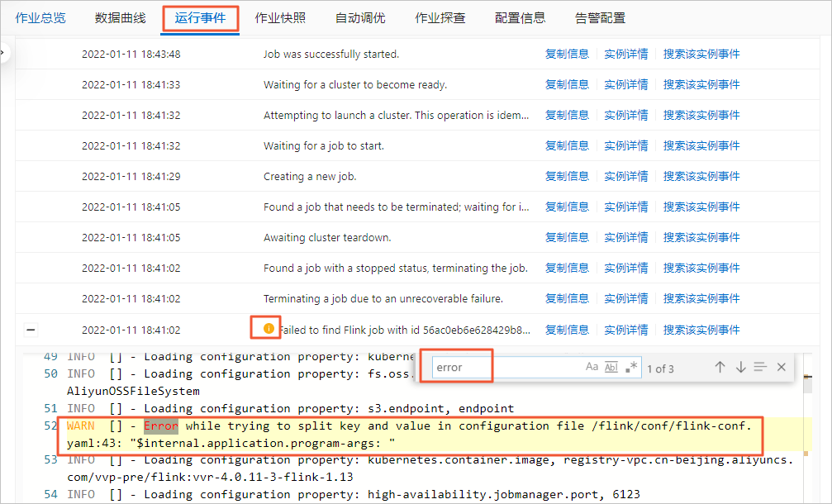Image resolution: width=832 pixels, height=504 pixels.
Task: Go to the 配置信息 tab
Action: [520, 18]
